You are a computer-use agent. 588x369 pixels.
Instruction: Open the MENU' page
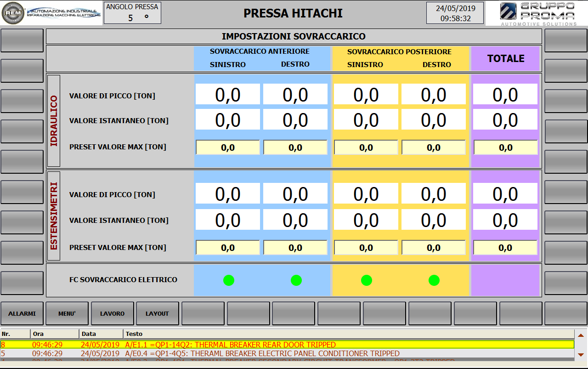click(67, 313)
